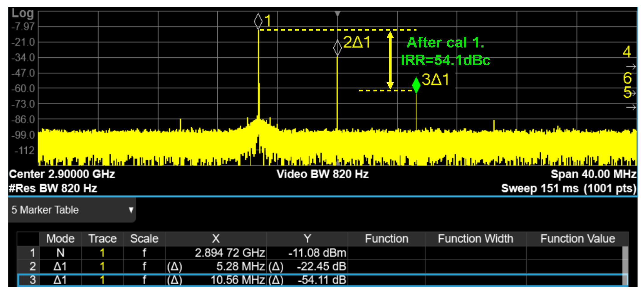Select the Mode column header

(60, 238)
